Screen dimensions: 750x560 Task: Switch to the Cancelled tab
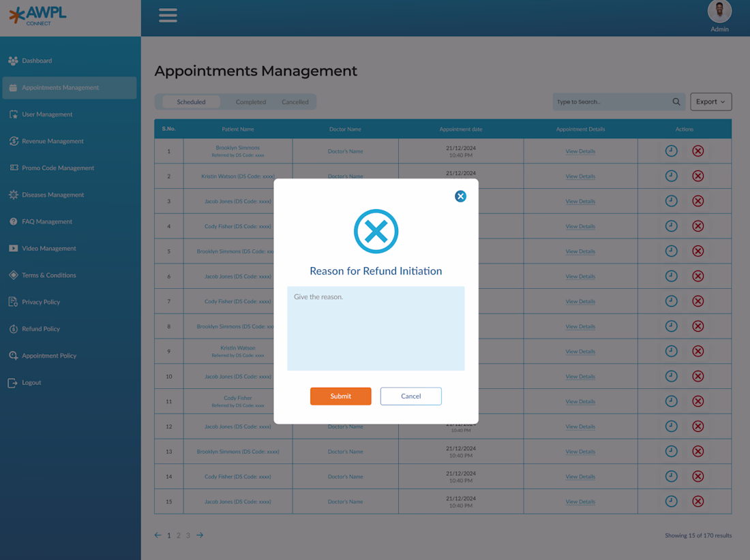point(295,102)
